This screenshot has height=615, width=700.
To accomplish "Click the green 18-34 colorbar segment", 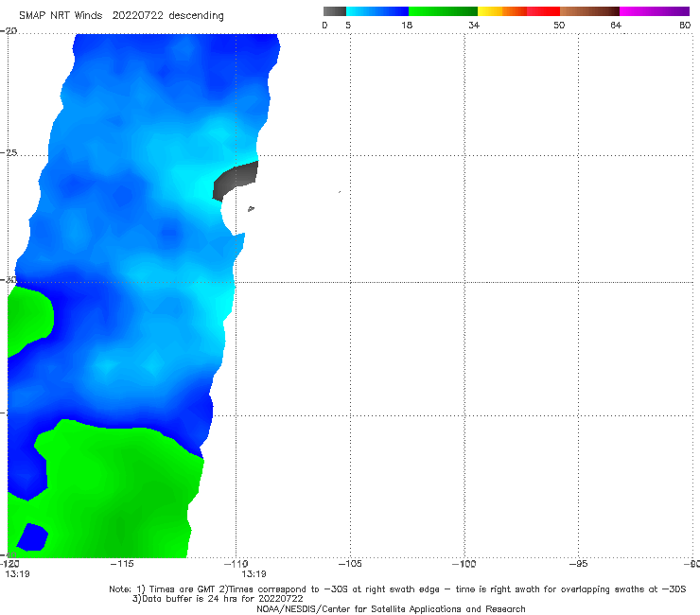I will [443, 11].
